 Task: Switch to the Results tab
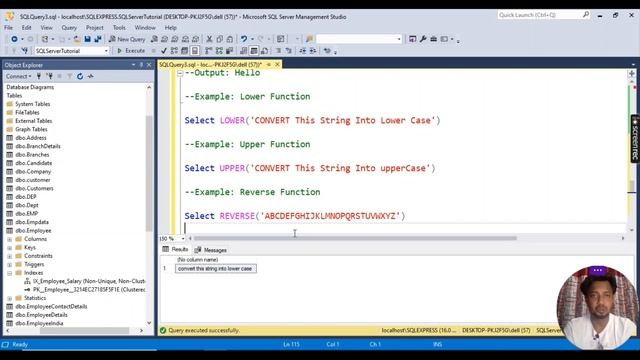pyautogui.click(x=176, y=249)
